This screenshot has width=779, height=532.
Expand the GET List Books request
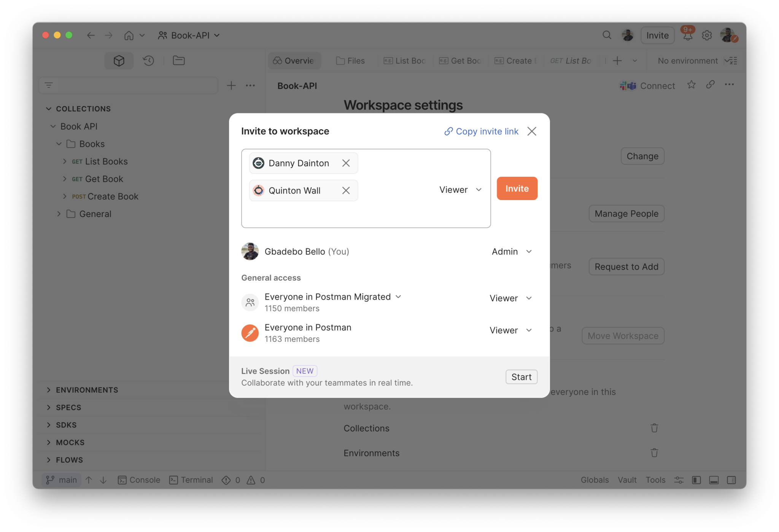[x=65, y=161]
